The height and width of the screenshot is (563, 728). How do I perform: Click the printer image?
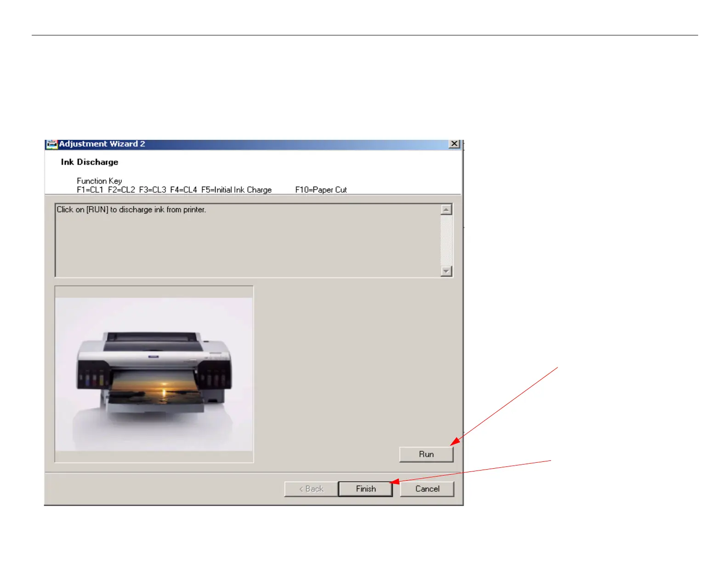(x=154, y=374)
